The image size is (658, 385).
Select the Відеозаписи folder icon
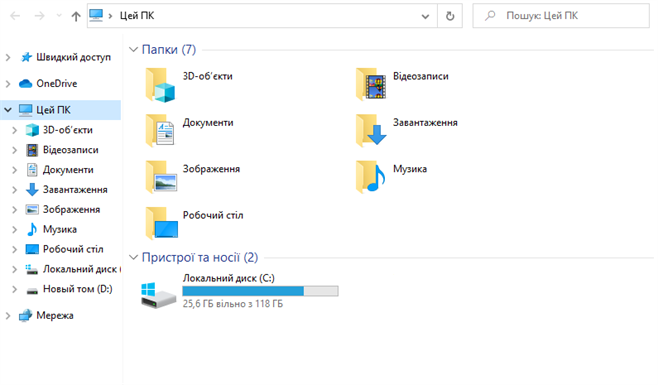click(371, 84)
